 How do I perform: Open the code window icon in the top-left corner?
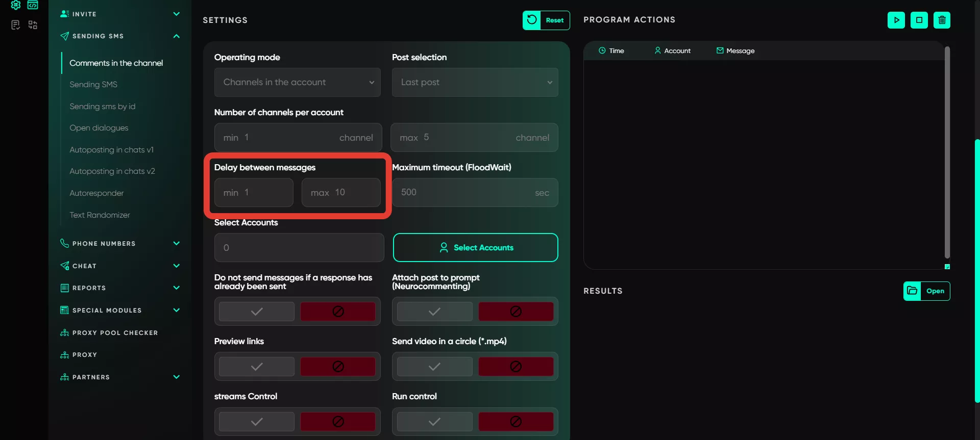pyautogui.click(x=33, y=5)
